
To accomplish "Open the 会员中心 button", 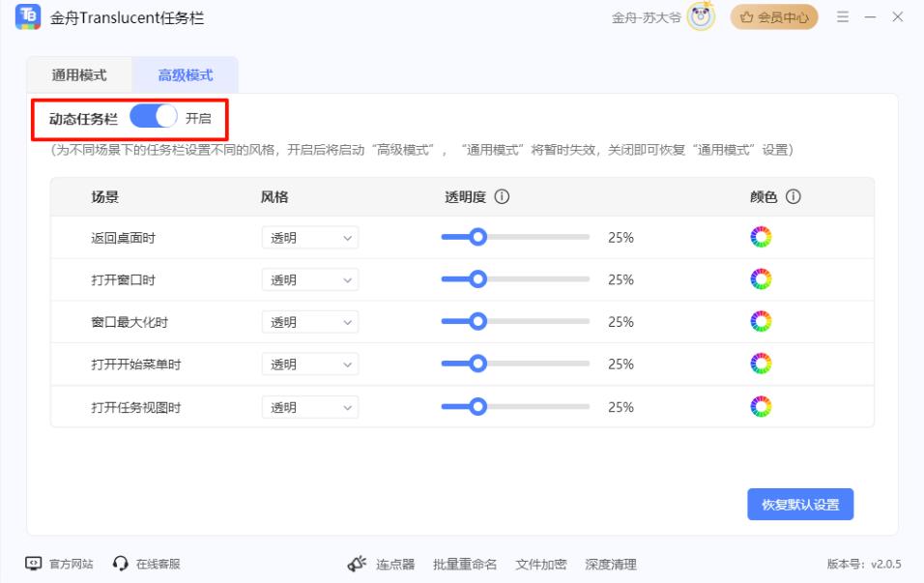I will [x=774, y=17].
